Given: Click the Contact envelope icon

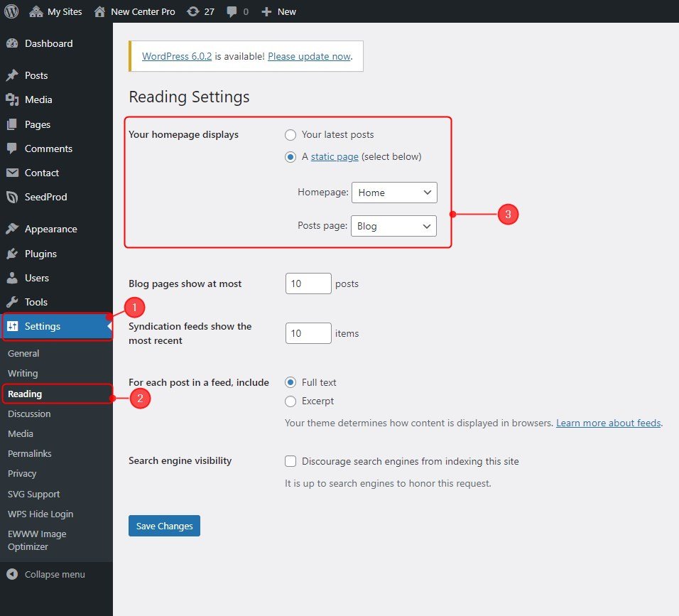Looking at the screenshot, I should pyautogui.click(x=12, y=173).
